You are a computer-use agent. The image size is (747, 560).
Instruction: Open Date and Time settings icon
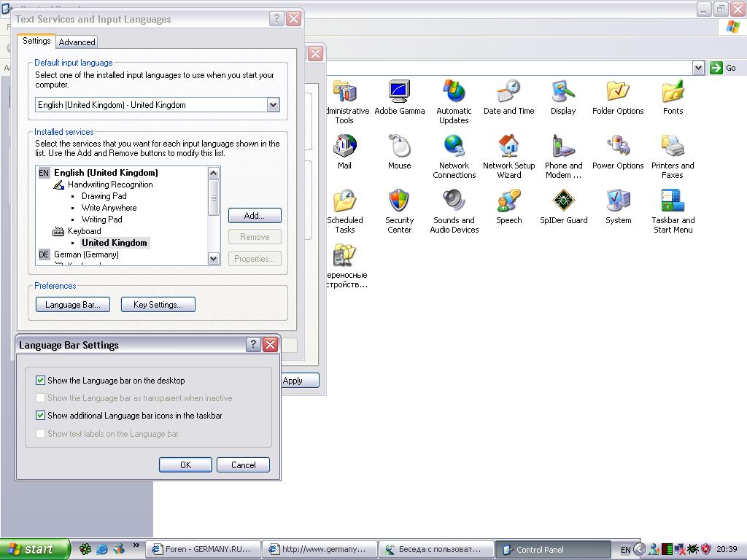(x=508, y=93)
